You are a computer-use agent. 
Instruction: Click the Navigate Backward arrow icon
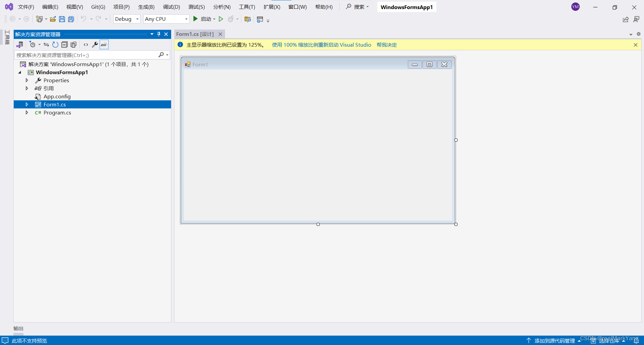[x=13, y=19]
